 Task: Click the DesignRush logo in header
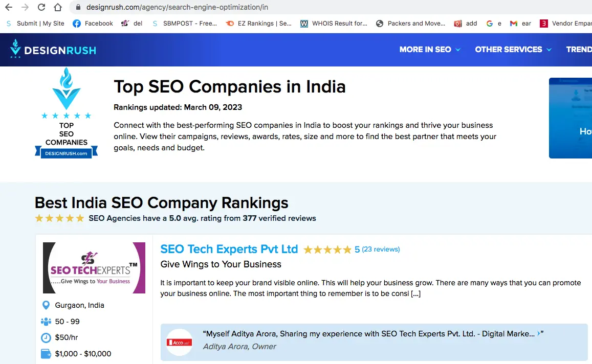pos(53,50)
